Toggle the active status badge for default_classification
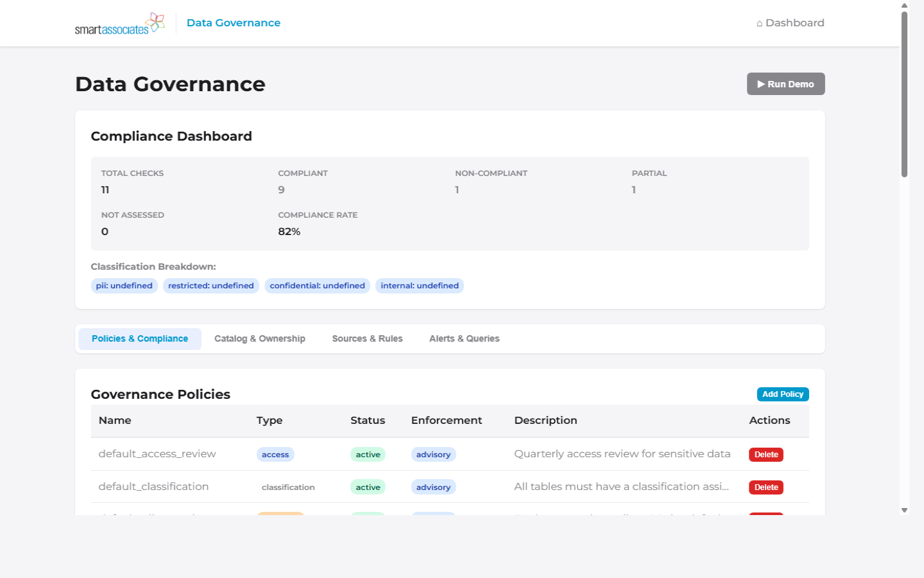This screenshot has width=924, height=578. pyautogui.click(x=368, y=487)
